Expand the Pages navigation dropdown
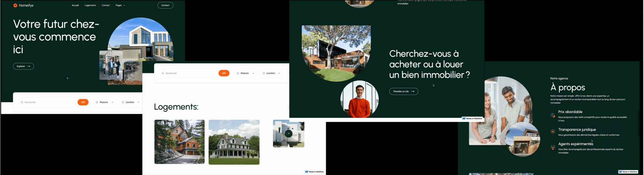Screen dimensions: 644x175 (x=120, y=5)
